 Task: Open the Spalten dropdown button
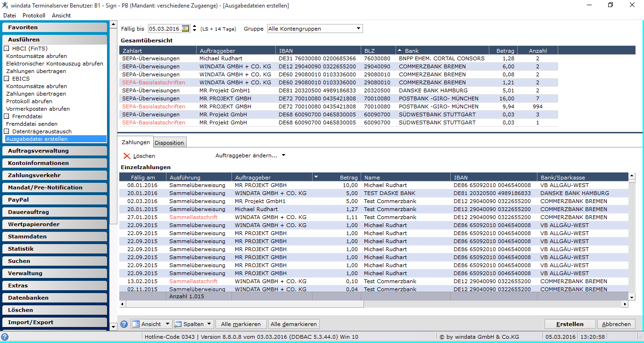[194, 324]
